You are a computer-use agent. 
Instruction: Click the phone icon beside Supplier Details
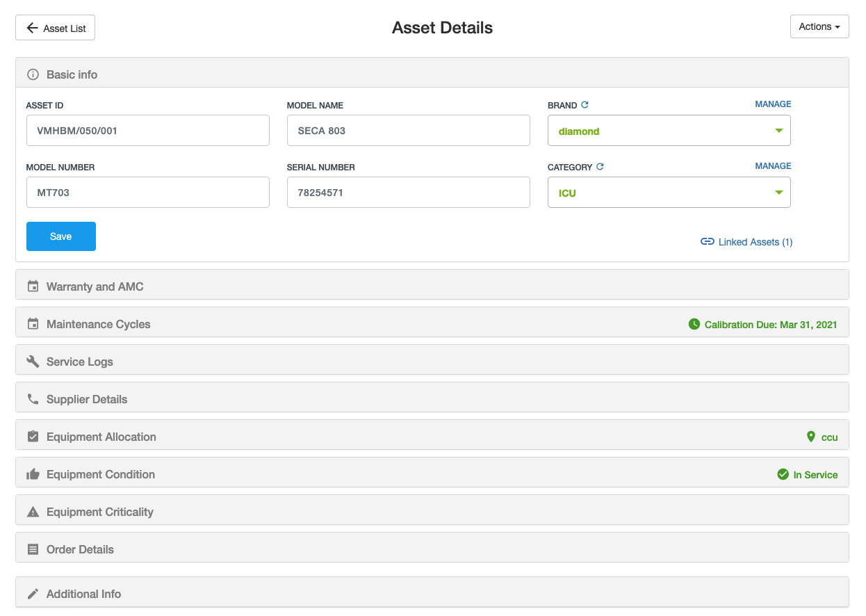point(32,398)
